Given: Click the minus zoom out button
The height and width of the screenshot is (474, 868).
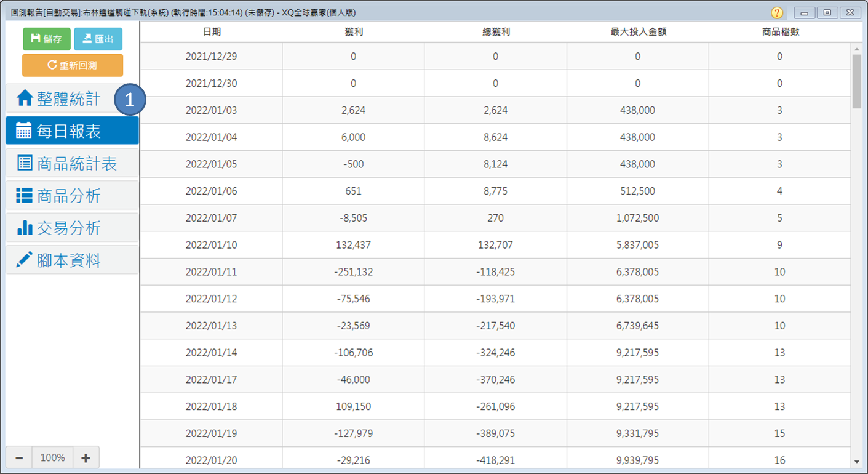Looking at the screenshot, I should (x=19, y=458).
